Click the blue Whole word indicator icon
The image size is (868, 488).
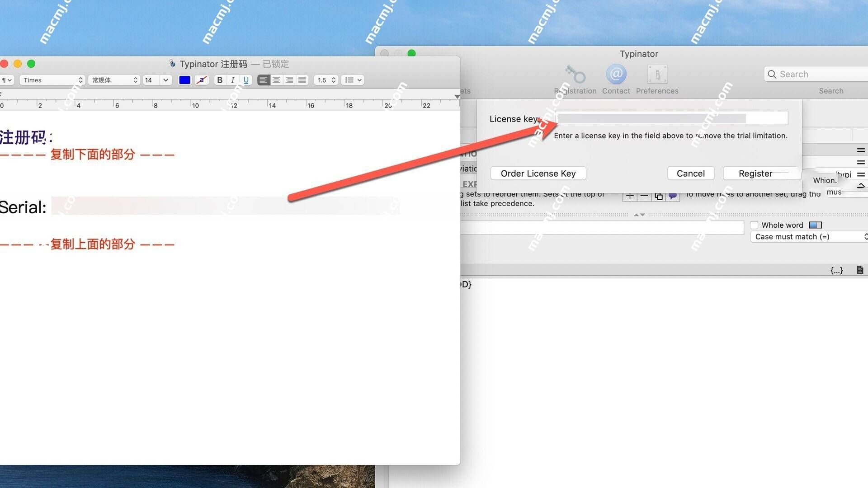pos(815,225)
